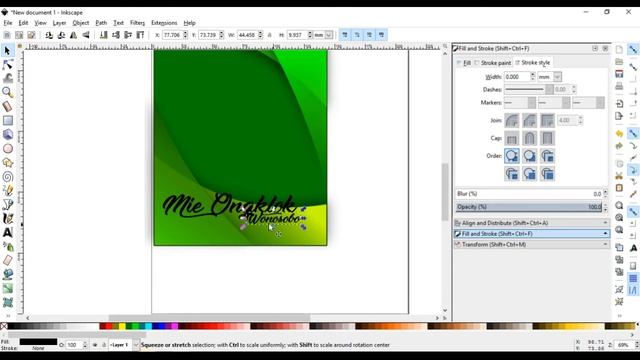Select the Pencil freehand tool
Screen dimensions: 640x360
click(x=7, y=190)
